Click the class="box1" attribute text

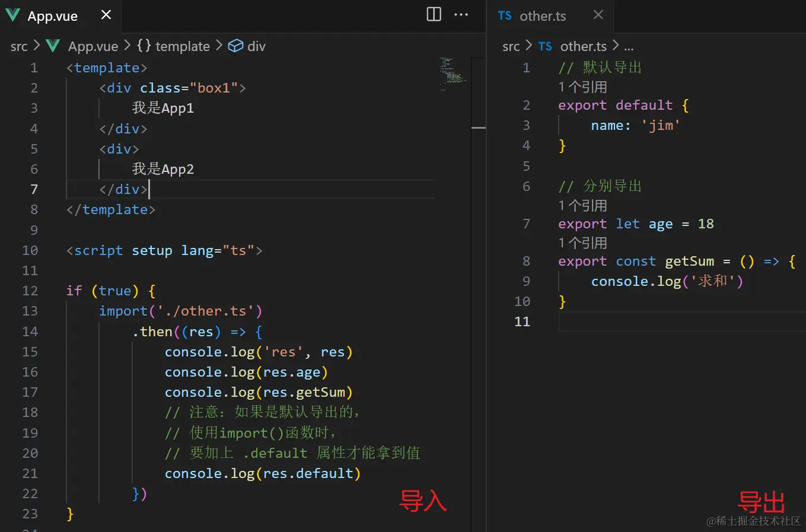point(189,88)
